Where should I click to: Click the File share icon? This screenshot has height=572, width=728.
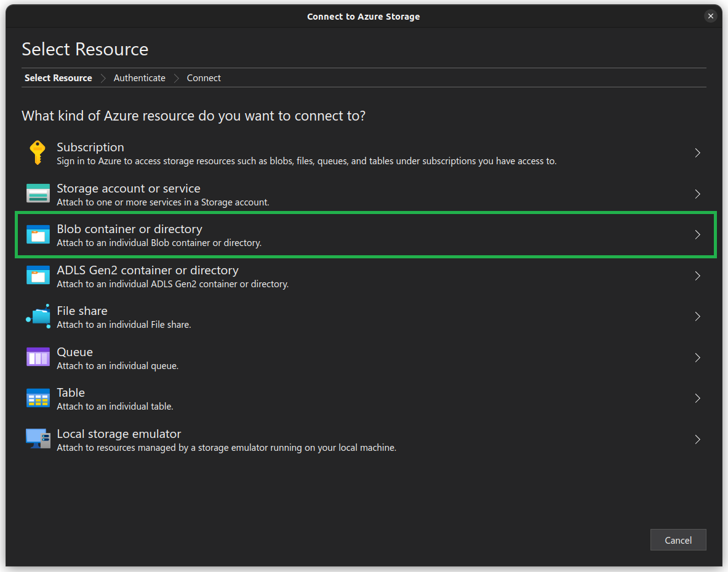pyautogui.click(x=38, y=316)
